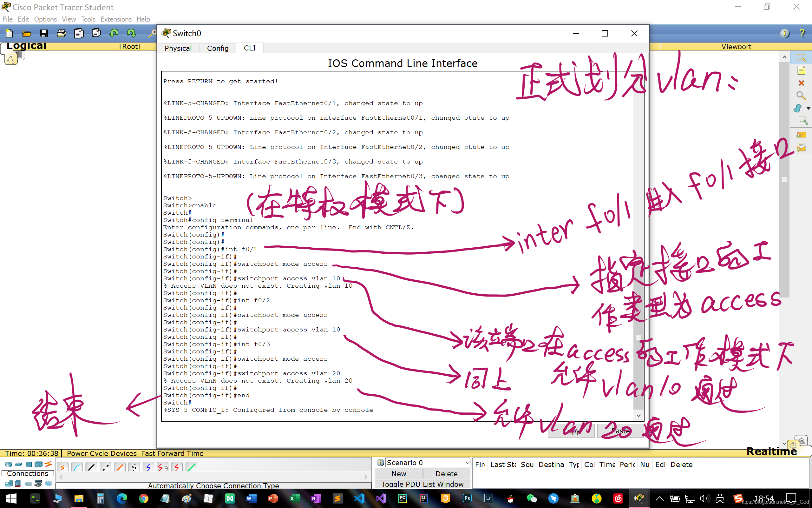Pick the Copper Cross-Over dashed cable
Viewport: 812px width, 508px height.
105,467
